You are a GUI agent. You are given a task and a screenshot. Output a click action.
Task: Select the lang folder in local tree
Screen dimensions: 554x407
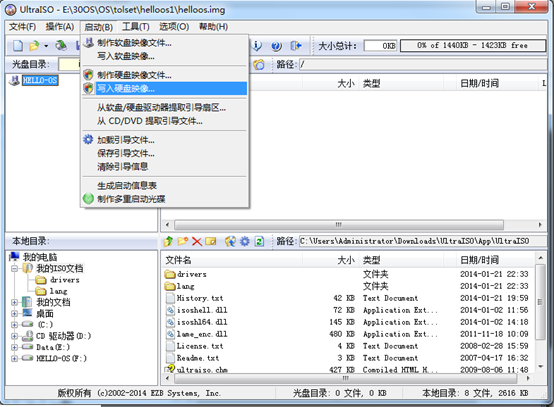(x=58, y=291)
